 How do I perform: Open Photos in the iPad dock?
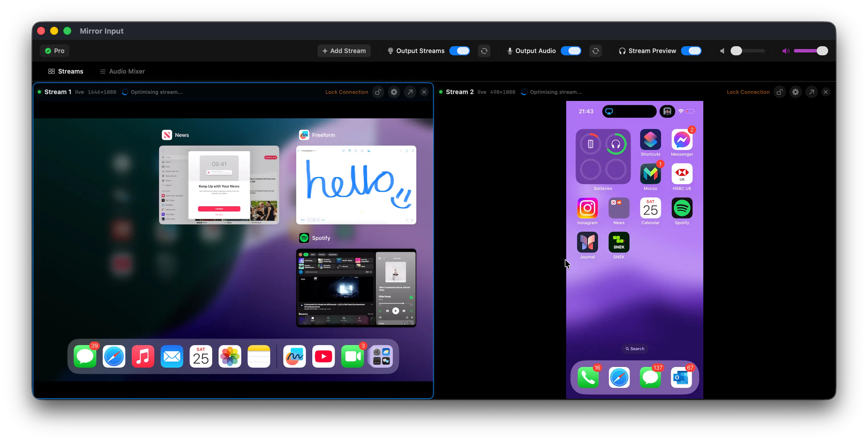tap(230, 356)
